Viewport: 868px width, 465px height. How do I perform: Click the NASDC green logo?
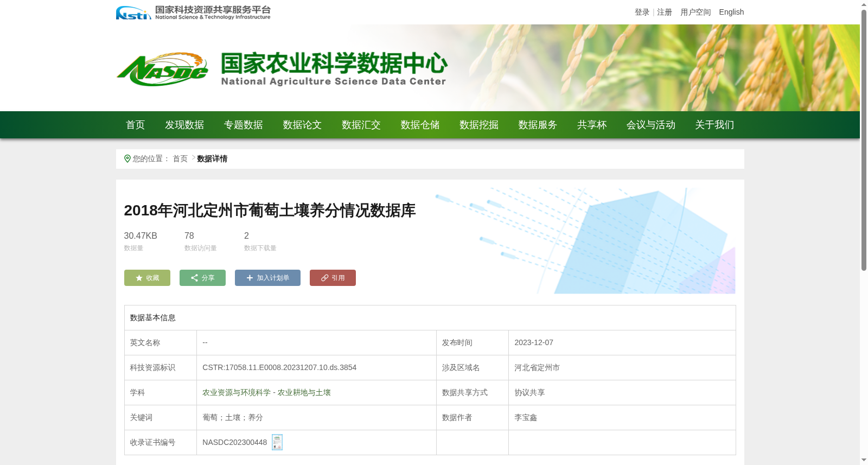pyautogui.click(x=162, y=69)
